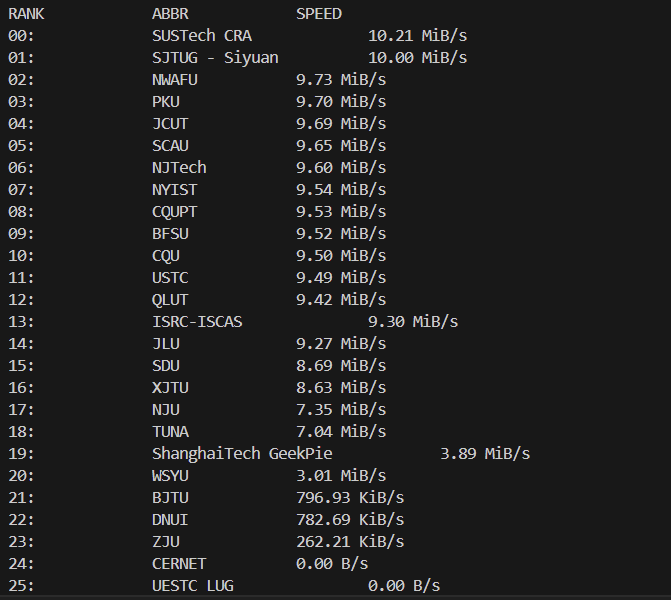Click the 9.70 MiB/s speed value

pyautogui.click(x=341, y=102)
